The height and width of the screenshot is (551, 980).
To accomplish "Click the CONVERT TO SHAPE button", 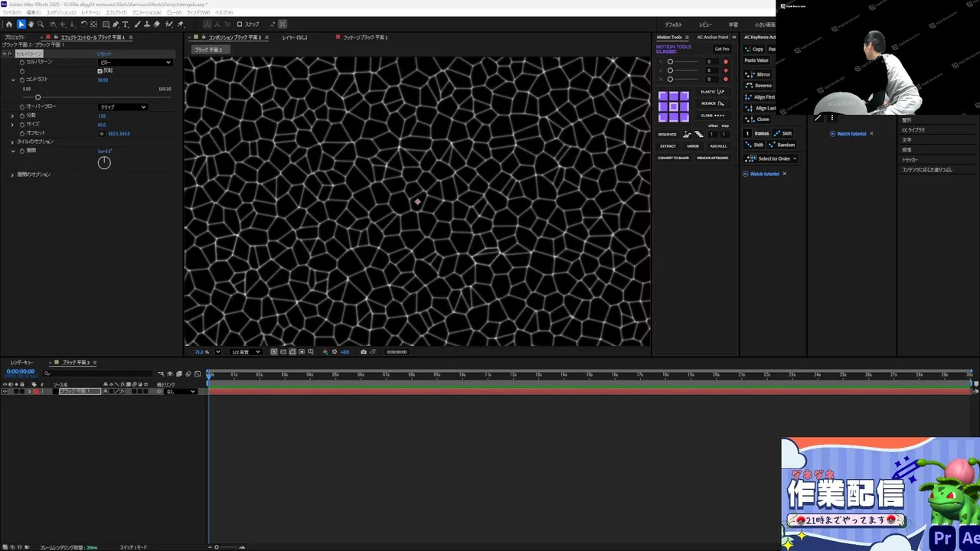I will (673, 158).
